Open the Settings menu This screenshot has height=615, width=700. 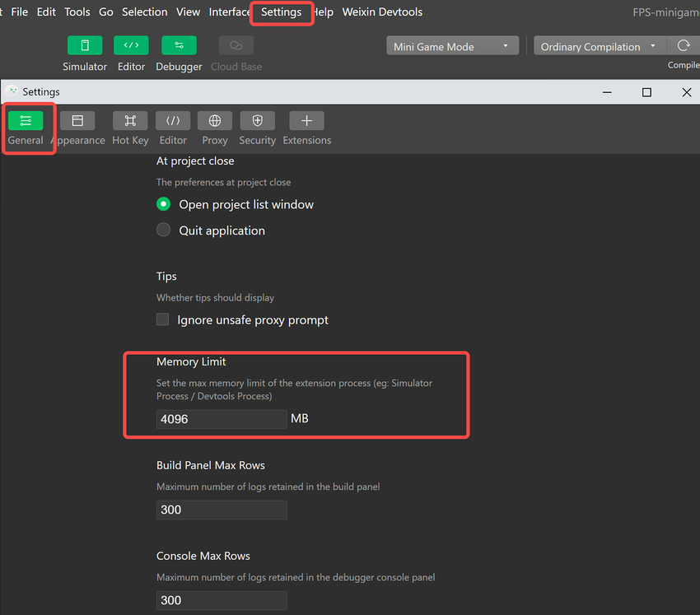[x=281, y=12]
